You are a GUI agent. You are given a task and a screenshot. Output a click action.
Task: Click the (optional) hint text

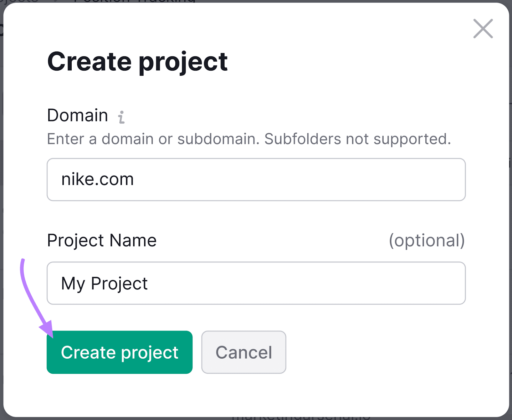click(x=427, y=240)
